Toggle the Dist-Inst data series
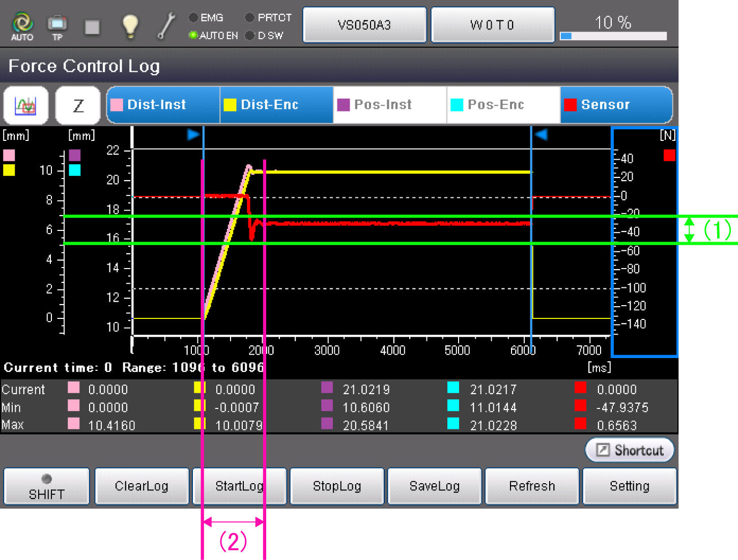 pyautogui.click(x=163, y=105)
